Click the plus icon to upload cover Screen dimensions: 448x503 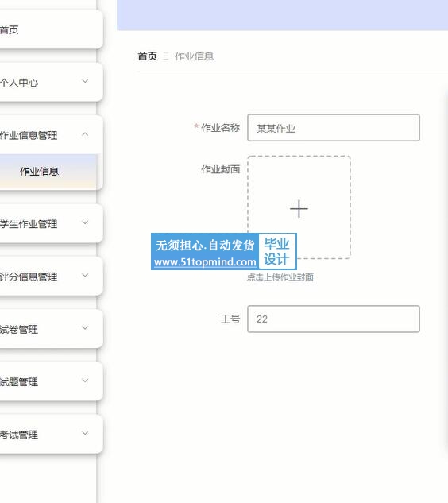point(299,209)
